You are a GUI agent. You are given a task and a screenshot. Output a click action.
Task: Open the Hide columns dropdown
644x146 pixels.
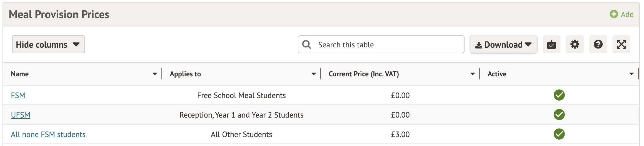[48, 45]
